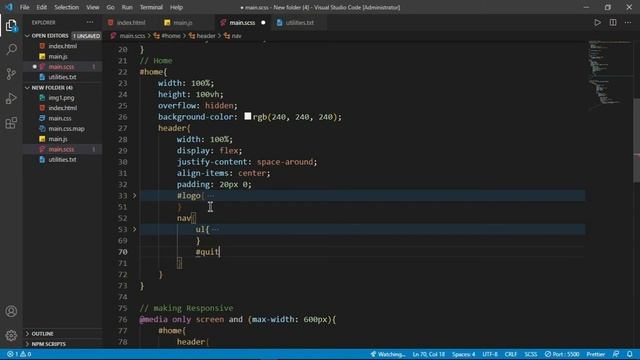
Task: Open the View menu
Action: 93,7
